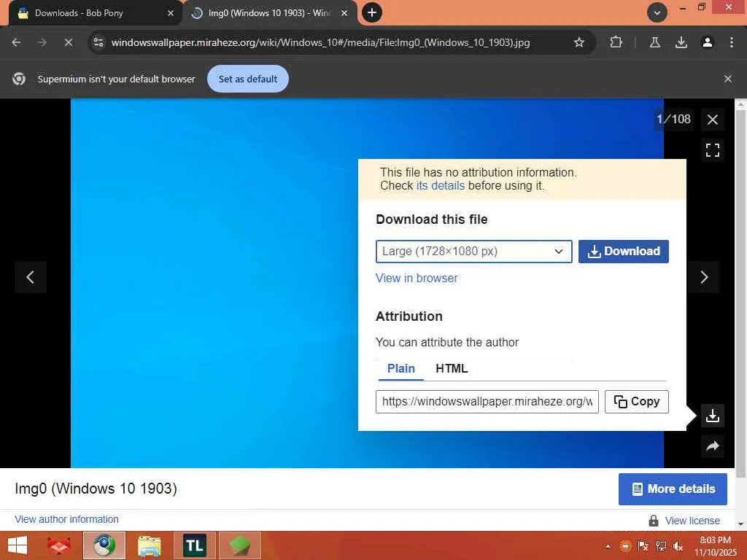Click the attribution URL text field
The height and width of the screenshot is (560, 747).
tap(487, 402)
